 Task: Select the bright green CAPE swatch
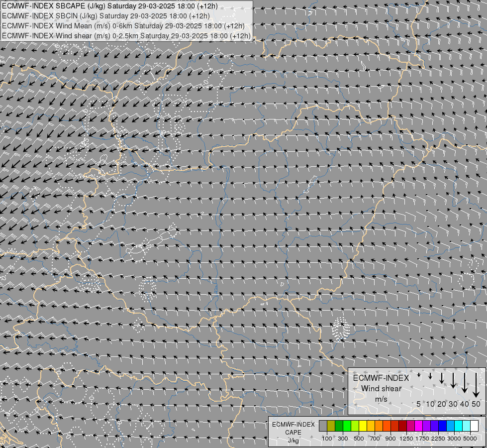pyautogui.click(x=347, y=426)
